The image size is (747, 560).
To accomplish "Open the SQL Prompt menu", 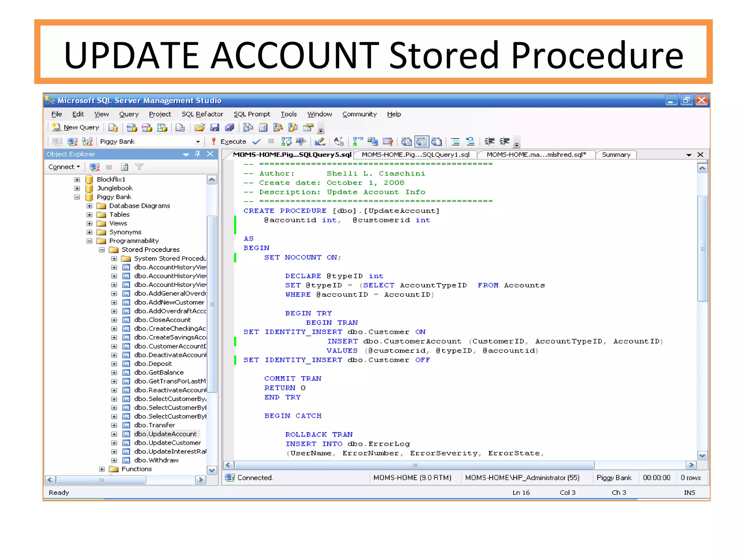I will click(252, 114).
